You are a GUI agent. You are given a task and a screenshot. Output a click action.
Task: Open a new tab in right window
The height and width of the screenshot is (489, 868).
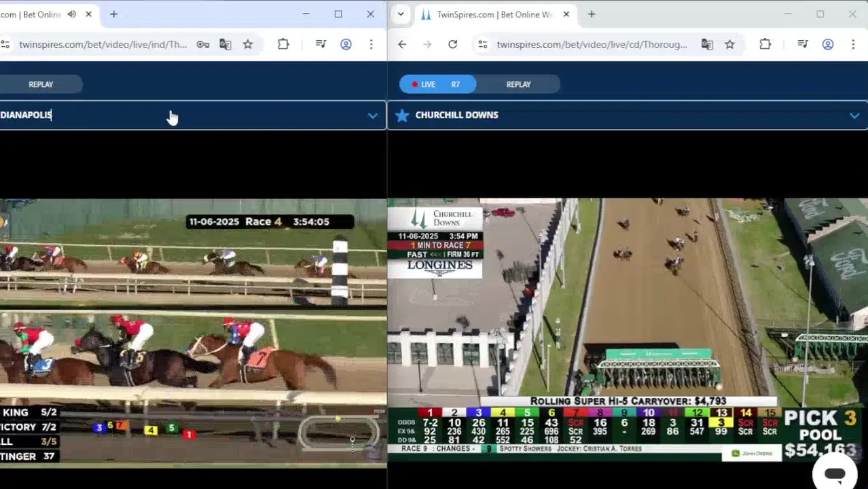pos(592,14)
